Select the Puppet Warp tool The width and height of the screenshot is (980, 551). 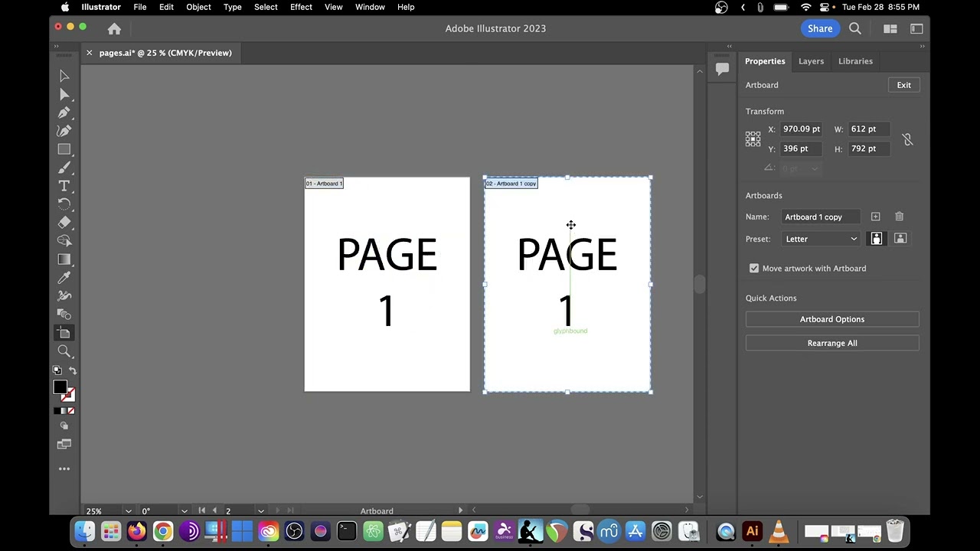pos(64,296)
